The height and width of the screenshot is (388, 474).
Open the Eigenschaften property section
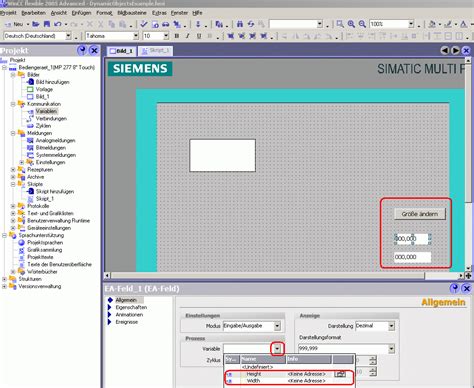[x=131, y=307]
